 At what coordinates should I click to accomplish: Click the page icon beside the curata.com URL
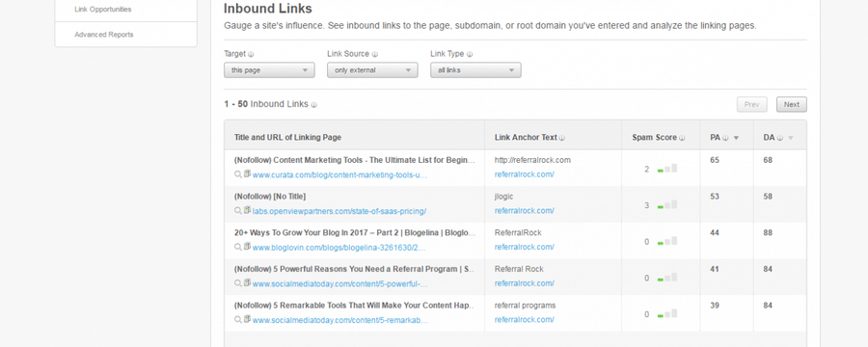pyautogui.click(x=247, y=173)
